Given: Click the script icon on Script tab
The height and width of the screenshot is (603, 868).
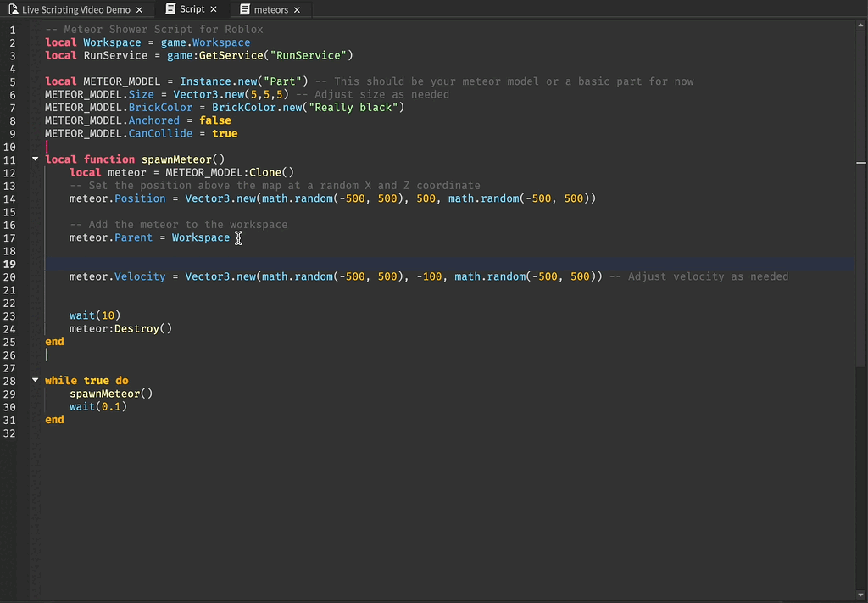Looking at the screenshot, I should 170,8.
